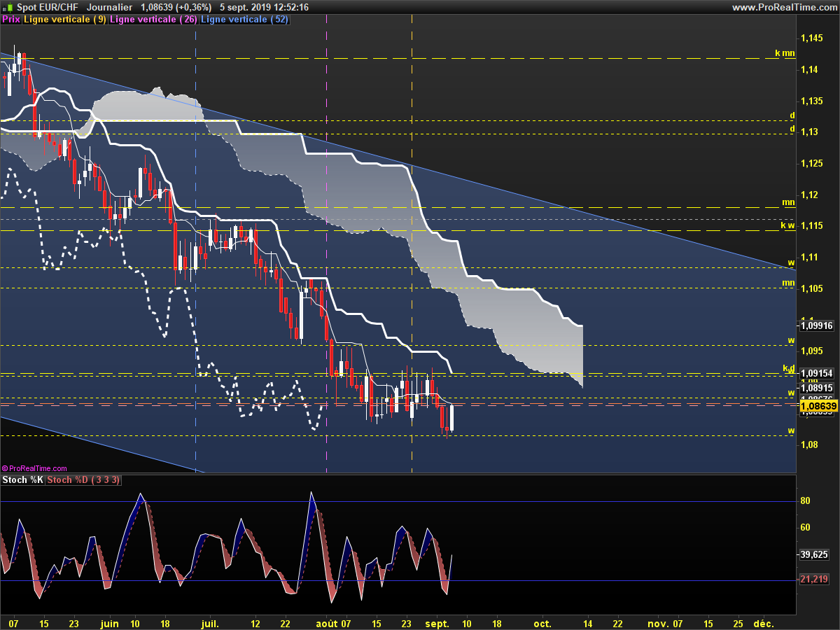
Task: Select the Stoch %K indicator label
Action: [x=22, y=479]
